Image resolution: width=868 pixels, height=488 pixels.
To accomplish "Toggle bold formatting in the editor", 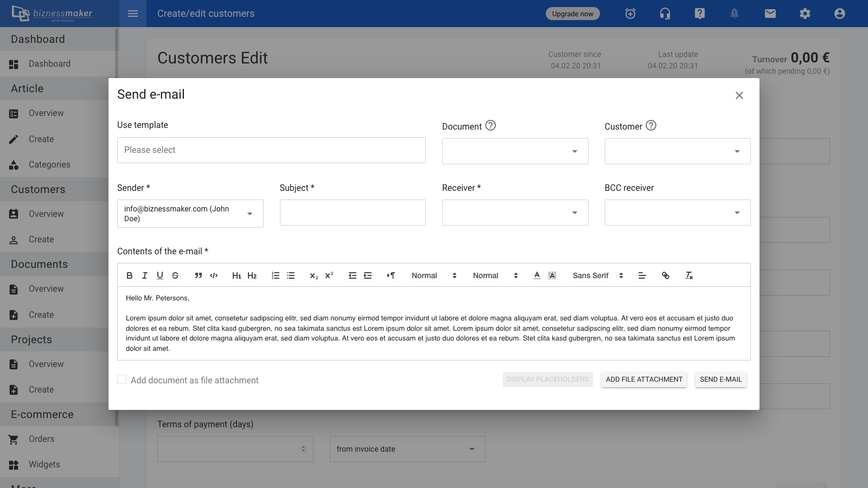I will point(130,275).
